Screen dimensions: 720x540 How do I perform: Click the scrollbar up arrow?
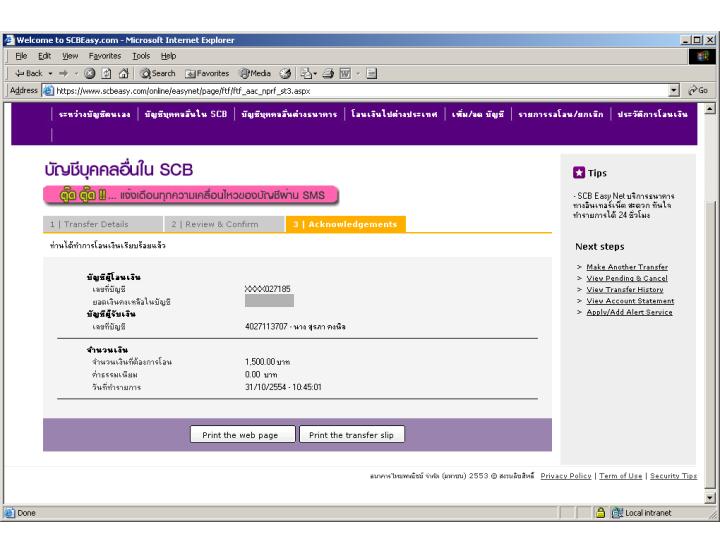710,108
